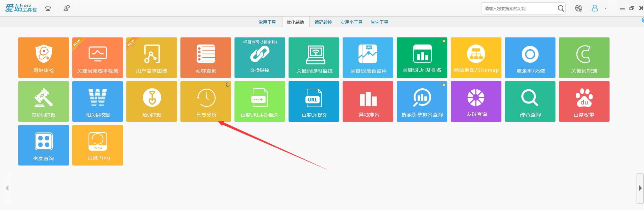Open 关键词挖掘 tile
Viewport: 644px width, 210px height.
[x=584, y=58]
